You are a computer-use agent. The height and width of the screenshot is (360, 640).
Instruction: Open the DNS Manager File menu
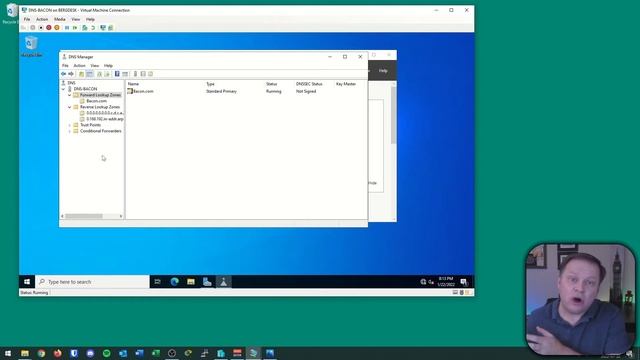[x=65, y=66]
